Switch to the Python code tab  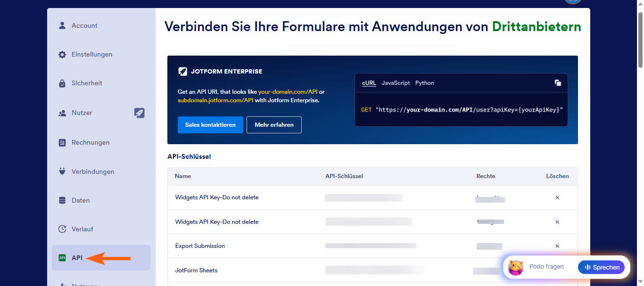424,83
